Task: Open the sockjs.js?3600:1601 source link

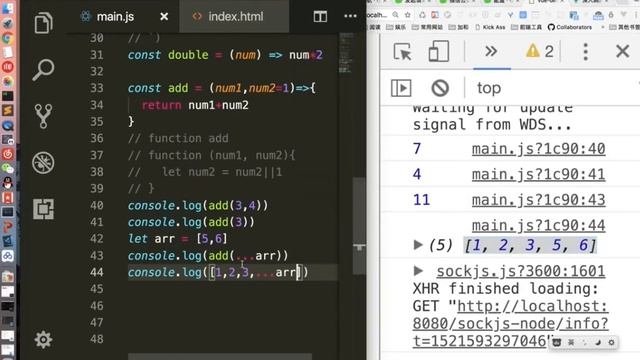Action: point(520,271)
